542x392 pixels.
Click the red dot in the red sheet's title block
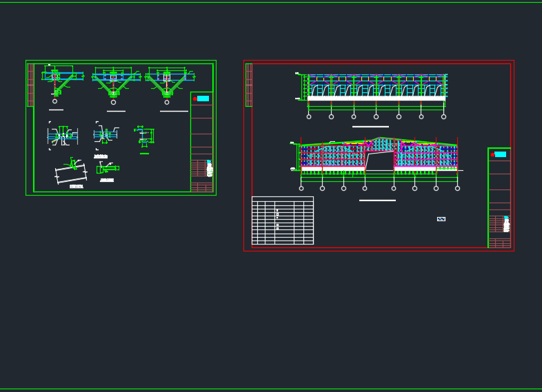pyautogui.click(x=492, y=155)
